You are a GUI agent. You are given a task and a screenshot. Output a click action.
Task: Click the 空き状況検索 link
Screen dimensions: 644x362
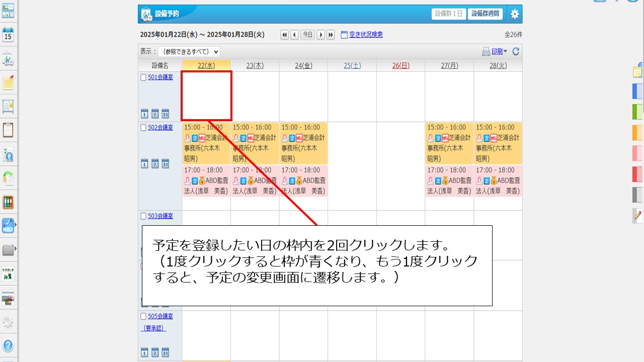pyautogui.click(x=366, y=35)
